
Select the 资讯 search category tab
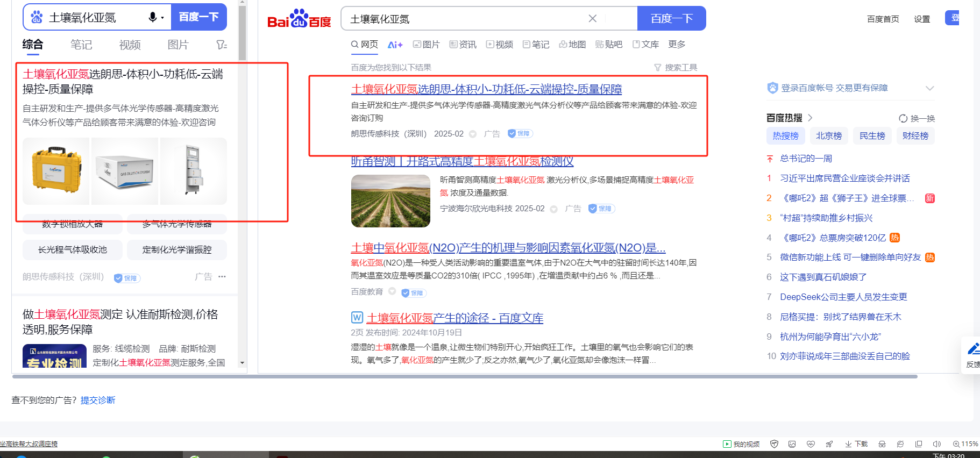pos(463,44)
